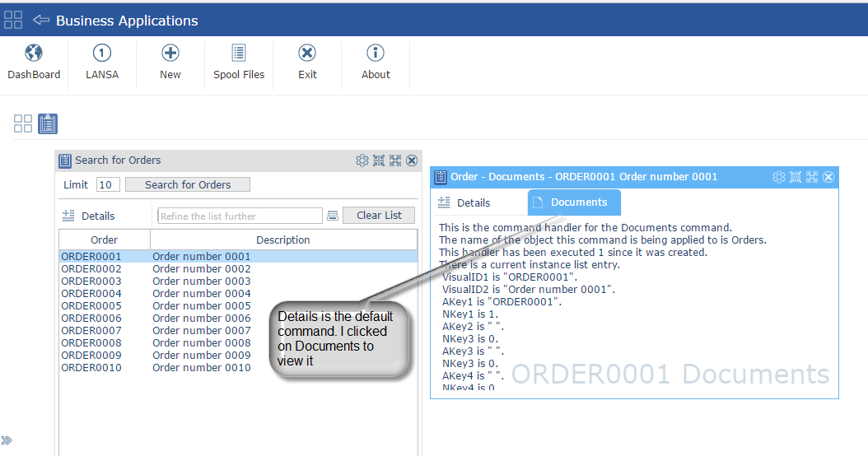Click the Order number 0006 description cell
This screenshot has height=456, width=868.
tap(202, 319)
